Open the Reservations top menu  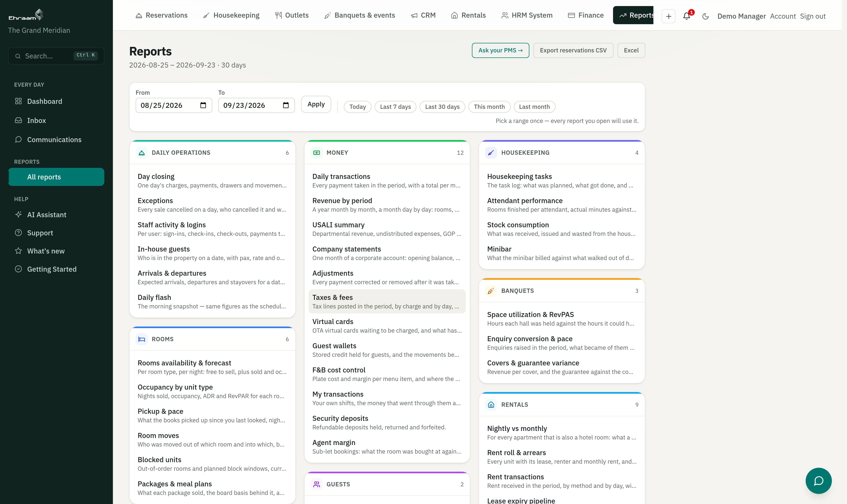[161, 15]
